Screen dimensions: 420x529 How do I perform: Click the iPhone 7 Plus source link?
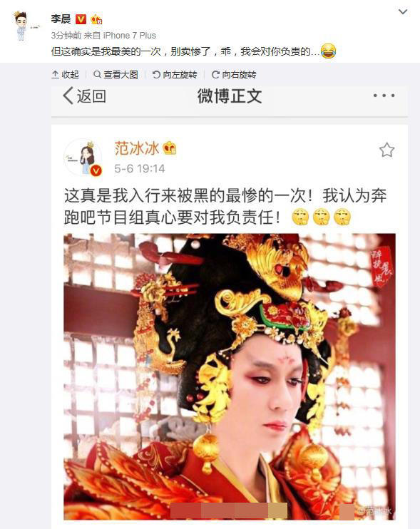coord(130,36)
